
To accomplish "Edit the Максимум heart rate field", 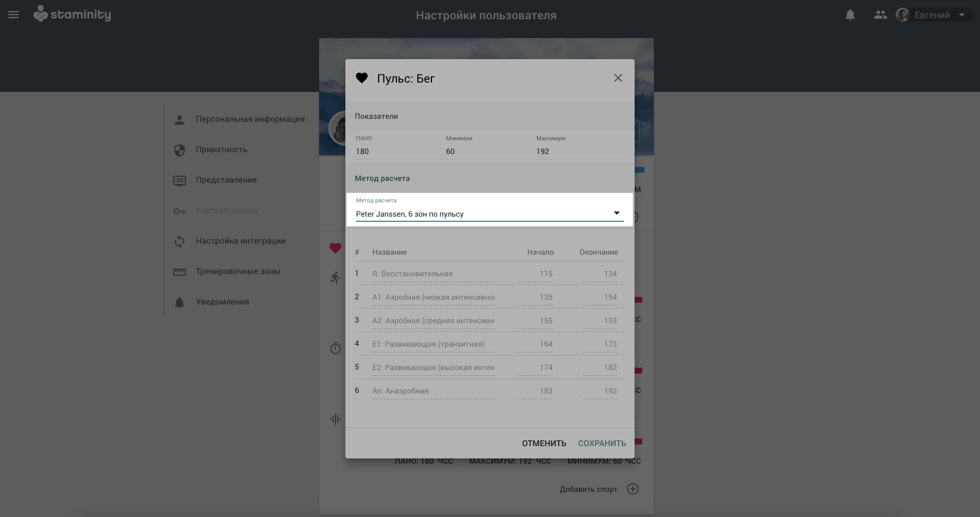I will tap(580, 151).
